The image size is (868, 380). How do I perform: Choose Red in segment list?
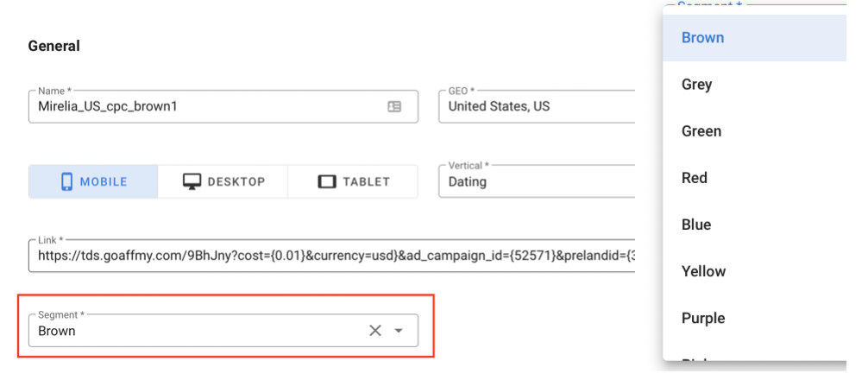754,178
